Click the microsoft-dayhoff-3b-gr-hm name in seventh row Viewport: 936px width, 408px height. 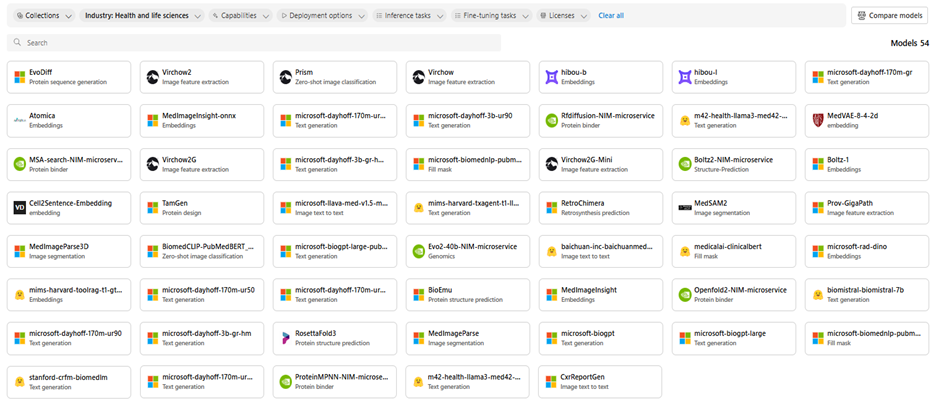207,333
